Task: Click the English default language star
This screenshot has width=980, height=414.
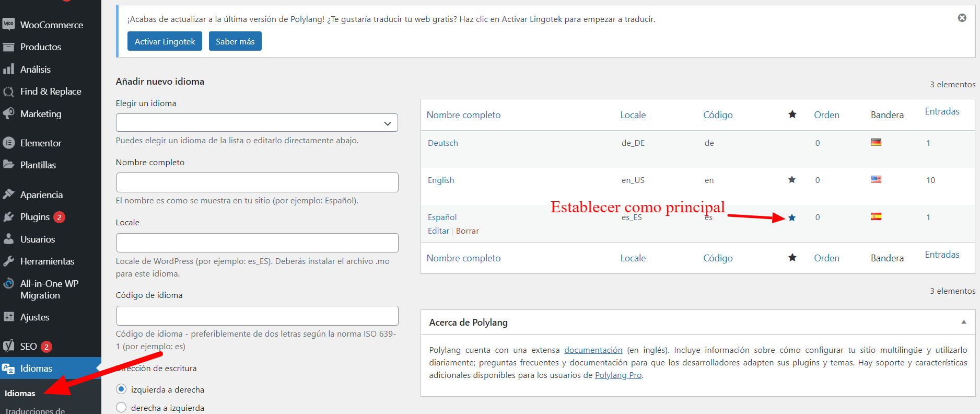Action: click(x=792, y=180)
